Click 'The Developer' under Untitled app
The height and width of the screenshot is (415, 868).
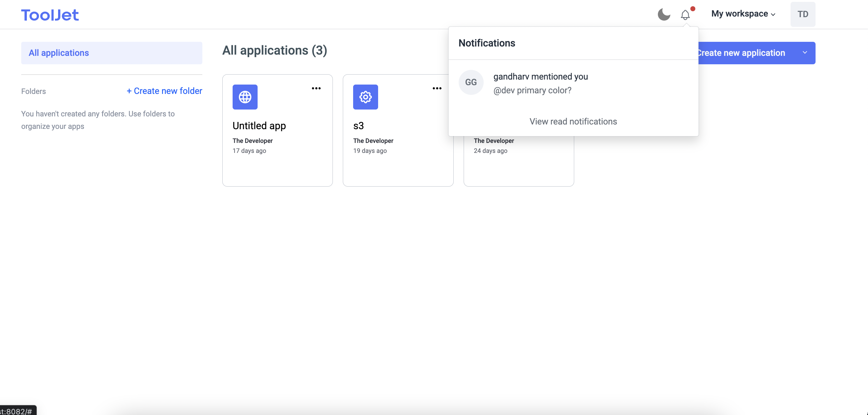click(252, 141)
